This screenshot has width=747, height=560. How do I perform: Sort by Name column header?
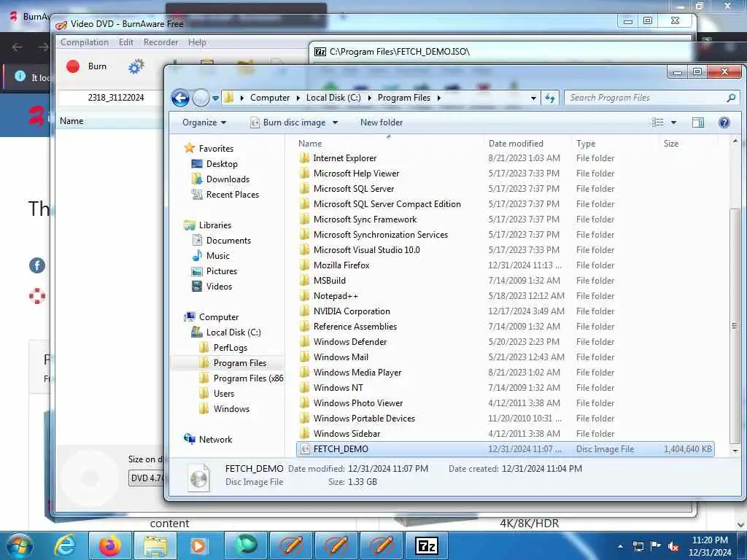point(309,144)
